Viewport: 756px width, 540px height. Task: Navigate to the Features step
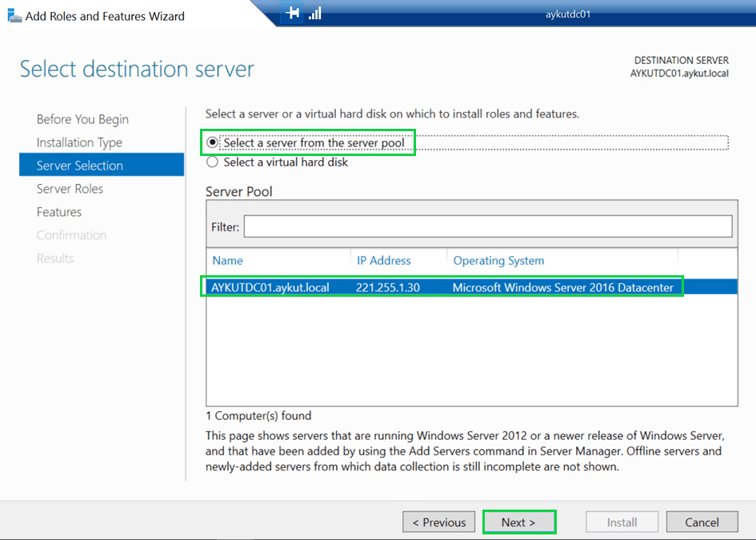59,212
